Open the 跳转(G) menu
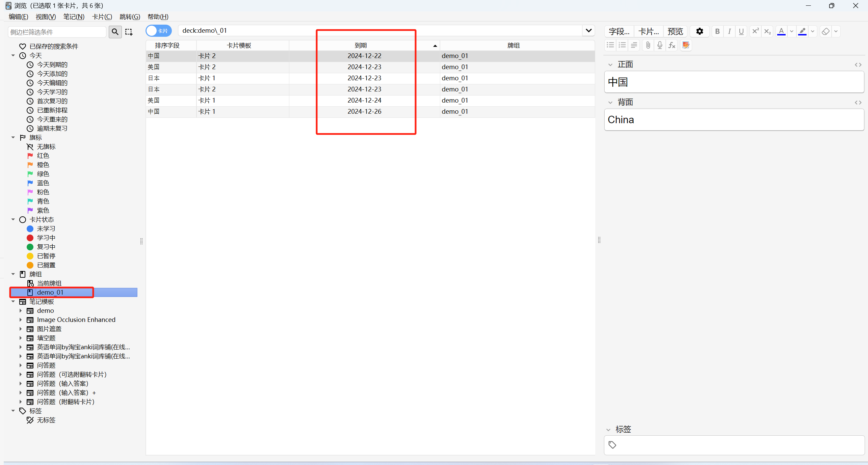Viewport: 868px width, 465px height. pos(130,17)
